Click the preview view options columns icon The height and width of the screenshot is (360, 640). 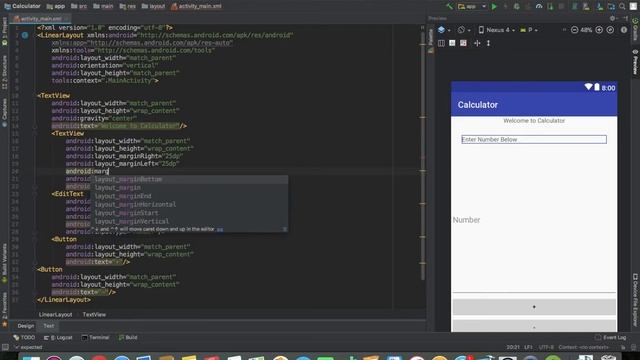pyautogui.click(x=441, y=43)
